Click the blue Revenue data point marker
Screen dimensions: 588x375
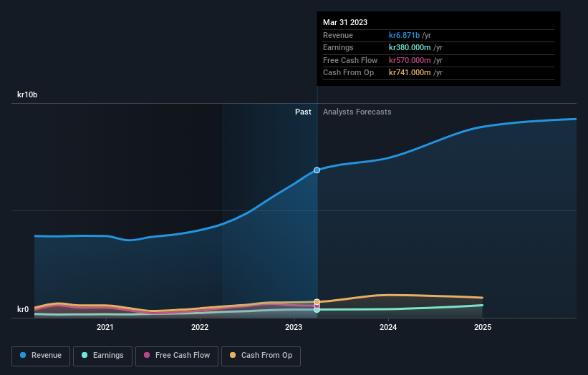coord(317,170)
